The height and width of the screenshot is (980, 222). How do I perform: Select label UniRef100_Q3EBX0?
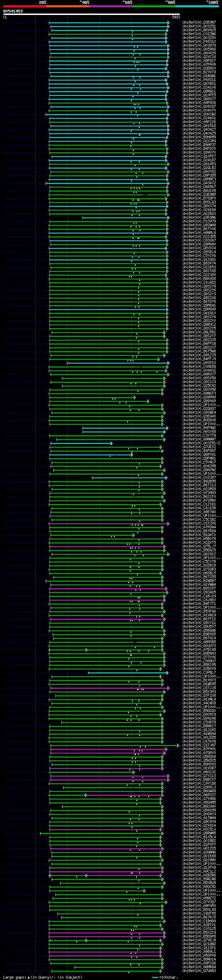pyautogui.click(x=199, y=68)
